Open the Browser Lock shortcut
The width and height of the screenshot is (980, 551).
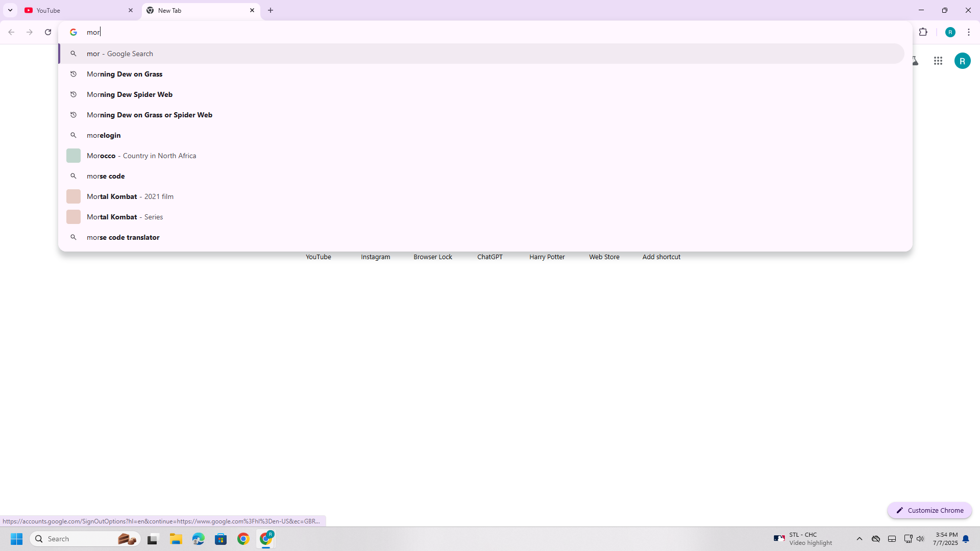[433, 257]
